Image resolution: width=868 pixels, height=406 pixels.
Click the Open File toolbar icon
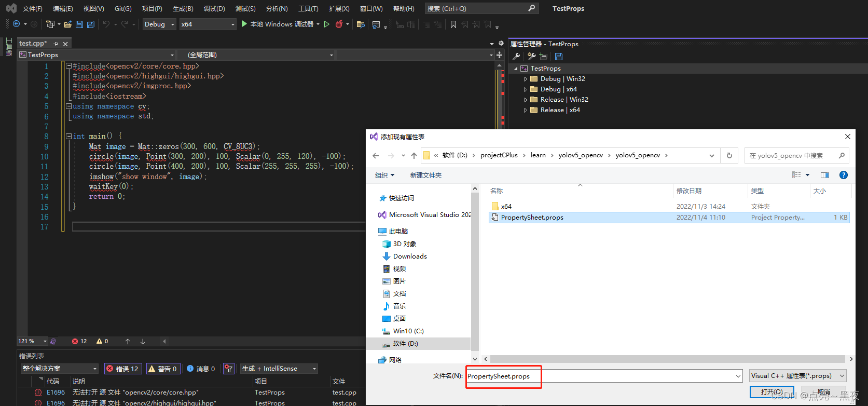[68, 24]
